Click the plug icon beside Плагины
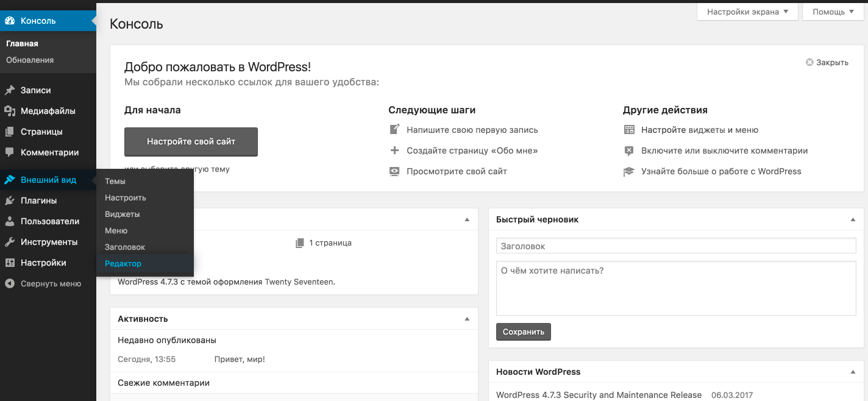Image resolution: width=868 pixels, height=401 pixels. pyautogui.click(x=10, y=200)
